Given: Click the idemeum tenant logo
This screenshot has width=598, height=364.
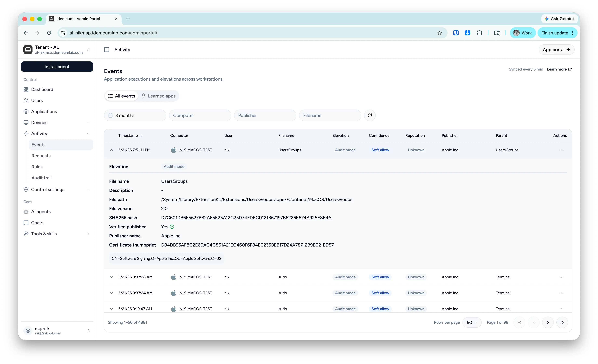Looking at the screenshot, I should click(x=28, y=50).
